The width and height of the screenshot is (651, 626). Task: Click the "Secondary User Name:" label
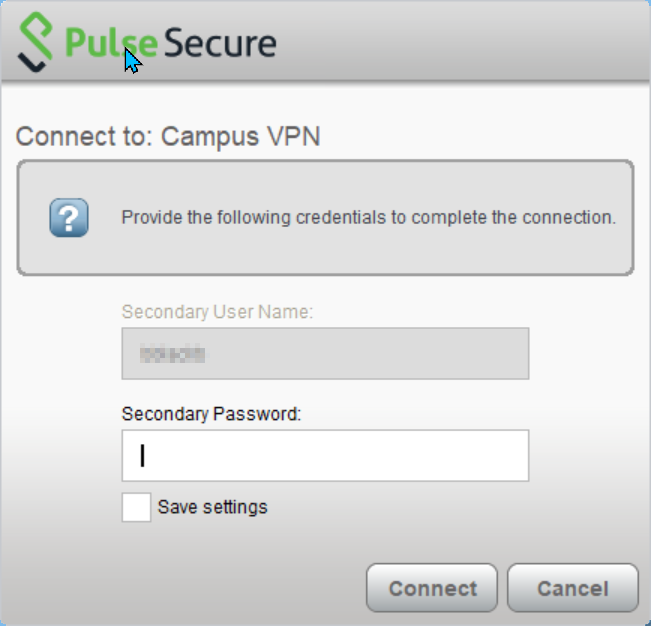[x=217, y=312]
